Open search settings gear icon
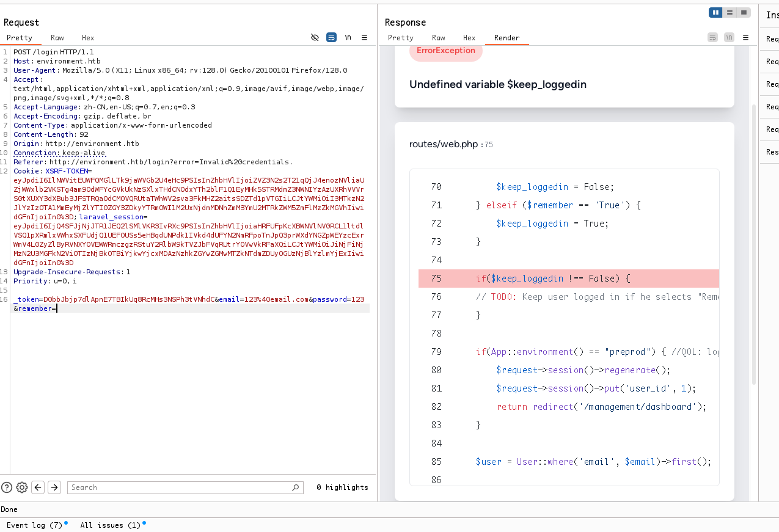779x532 pixels. point(22,487)
